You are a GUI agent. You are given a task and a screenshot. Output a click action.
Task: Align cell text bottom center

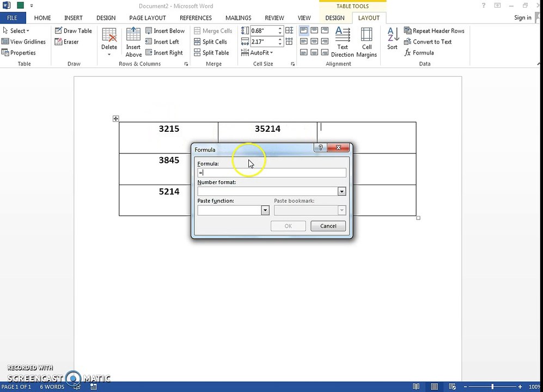point(314,52)
